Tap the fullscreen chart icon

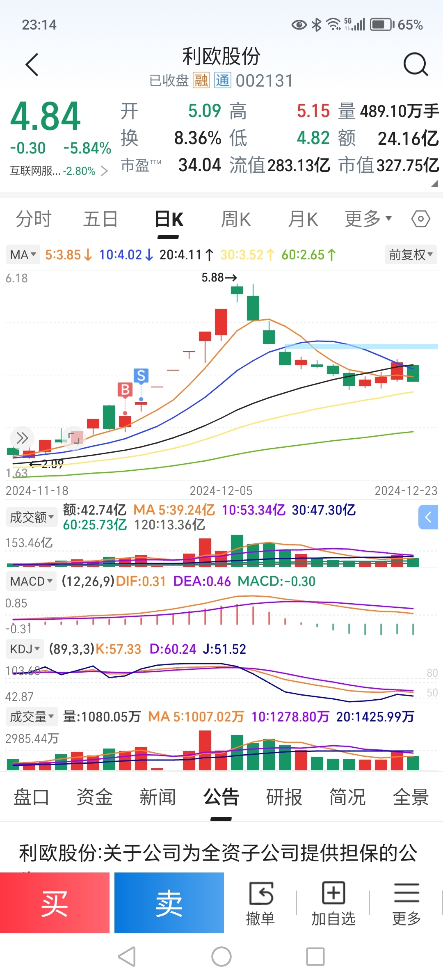coord(75,438)
